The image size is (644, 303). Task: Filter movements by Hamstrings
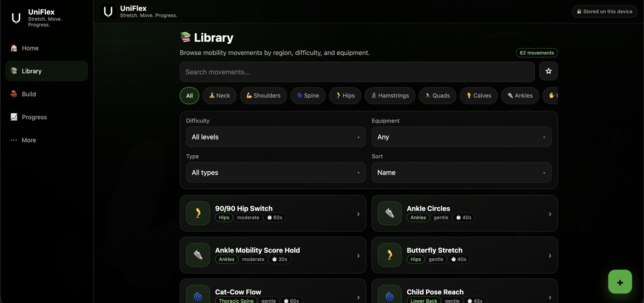(x=390, y=96)
